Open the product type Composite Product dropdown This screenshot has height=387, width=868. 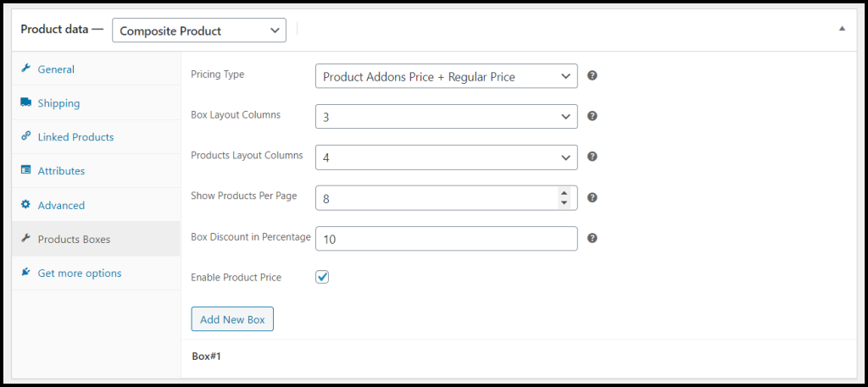[199, 30]
